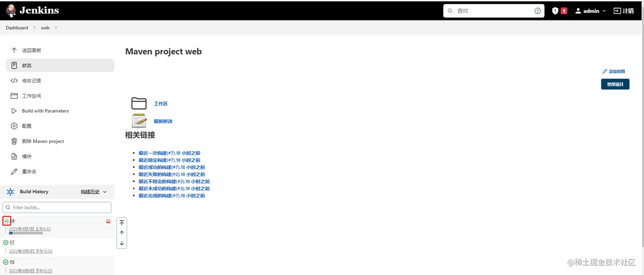Viewport: 644px width, 275px height.
Task: Click the Jenkins header title text
Action: (x=39, y=11)
